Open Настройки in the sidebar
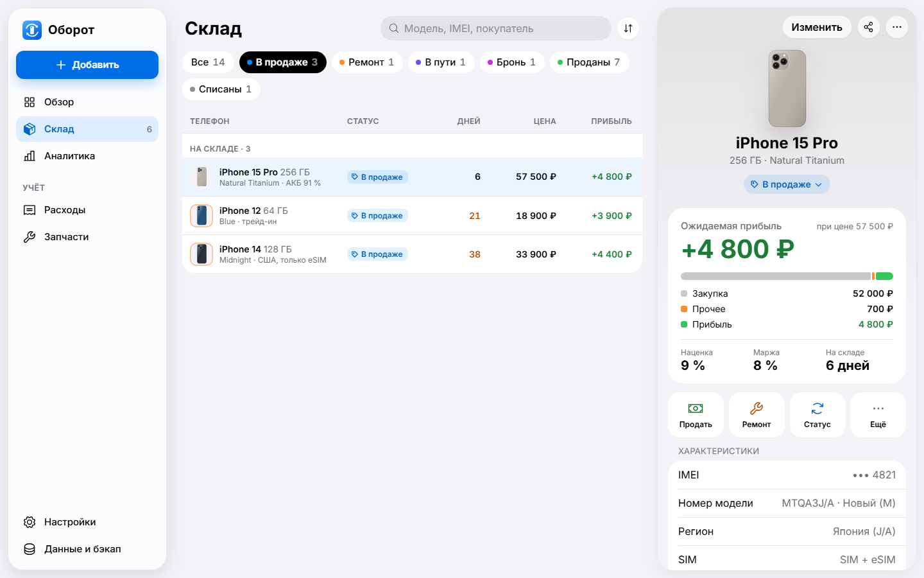The width and height of the screenshot is (924, 578). (x=87, y=522)
